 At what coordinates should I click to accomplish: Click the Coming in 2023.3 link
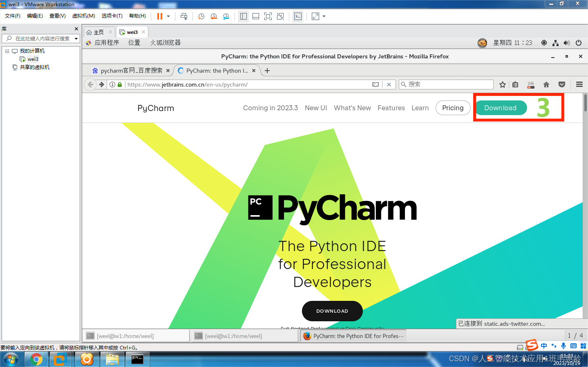pyautogui.click(x=271, y=108)
